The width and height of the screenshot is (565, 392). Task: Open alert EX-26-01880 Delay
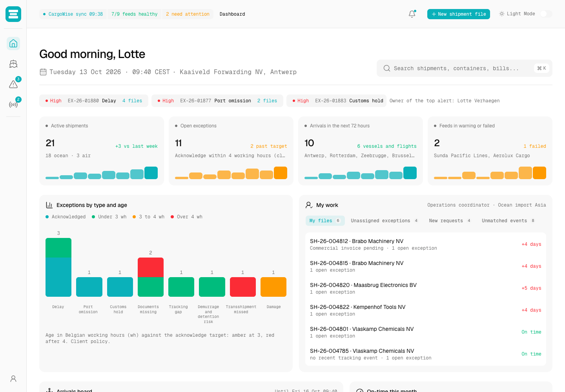coord(94,101)
